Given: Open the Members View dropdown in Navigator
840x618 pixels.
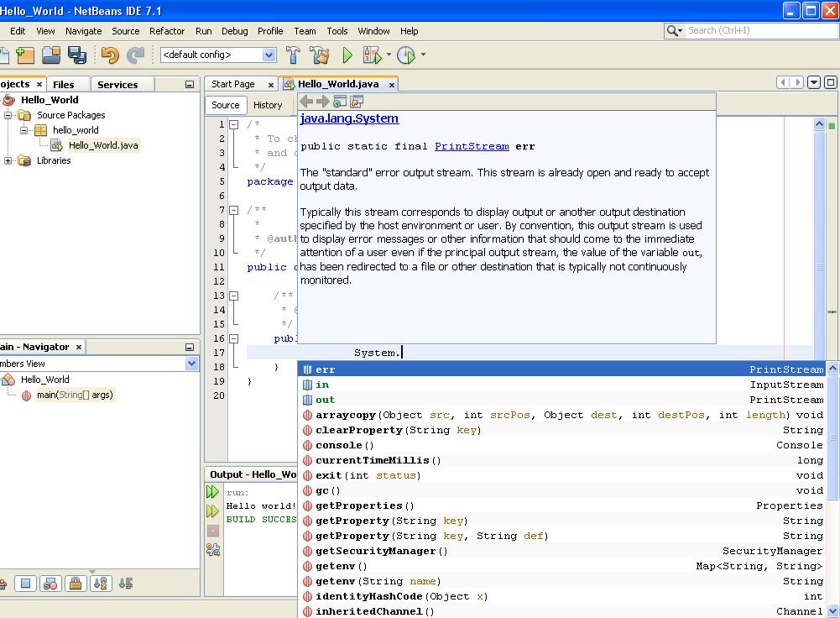Looking at the screenshot, I should click(x=191, y=364).
